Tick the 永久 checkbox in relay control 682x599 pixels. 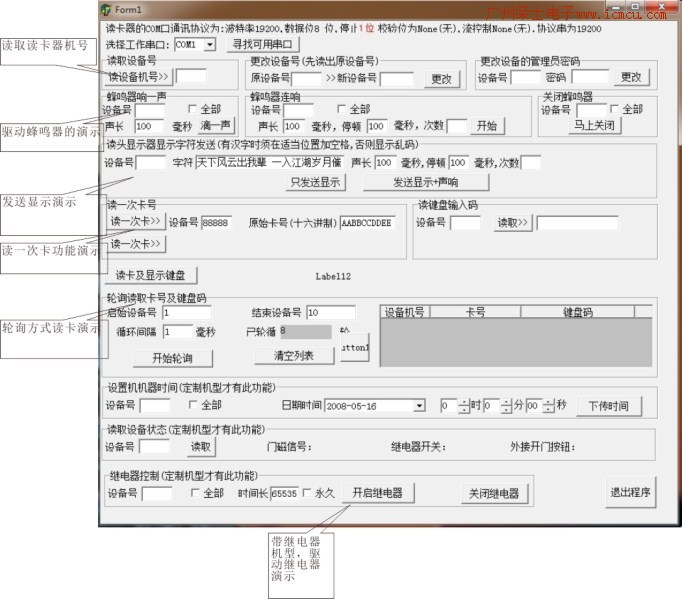tap(308, 493)
